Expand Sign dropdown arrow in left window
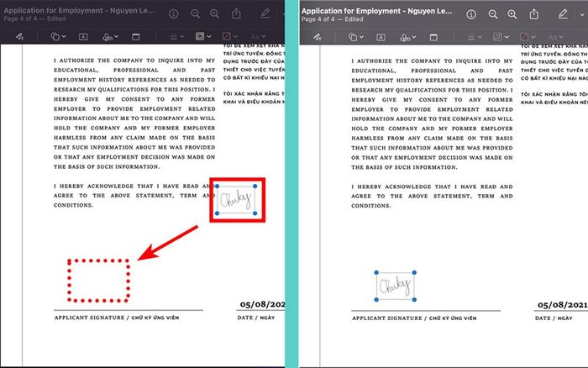 coord(117,37)
